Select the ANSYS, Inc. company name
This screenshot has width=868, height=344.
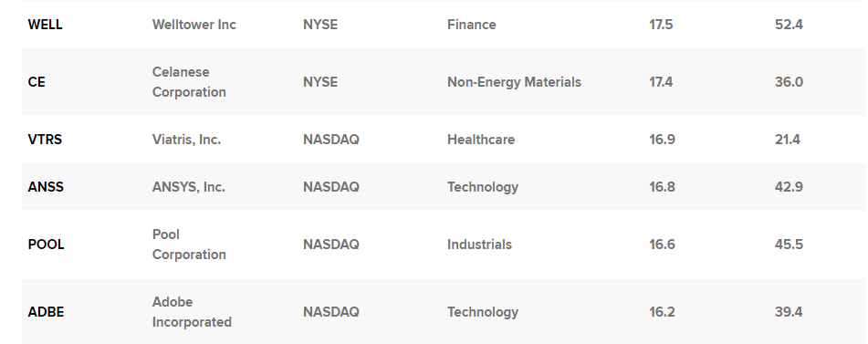pos(188,187)
